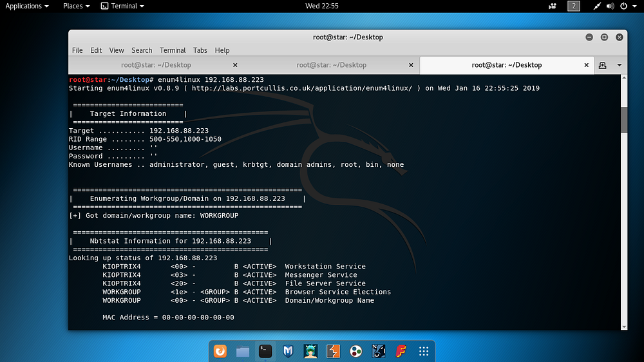This screenshot has width=644, height=362.
Task: Close the first terminal tab
Action: click(235, 65)
